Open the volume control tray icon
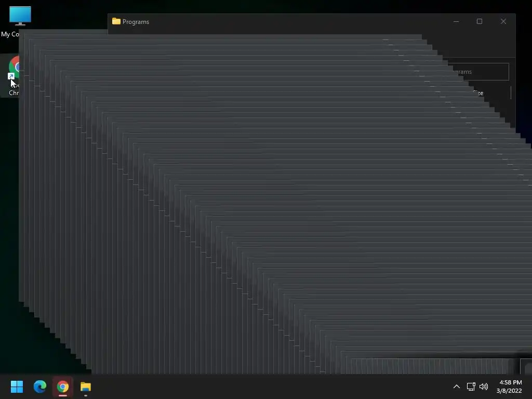 [484, 387]
